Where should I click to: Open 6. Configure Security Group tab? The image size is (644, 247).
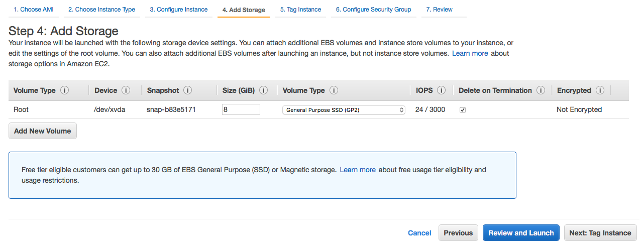point(374,10)
